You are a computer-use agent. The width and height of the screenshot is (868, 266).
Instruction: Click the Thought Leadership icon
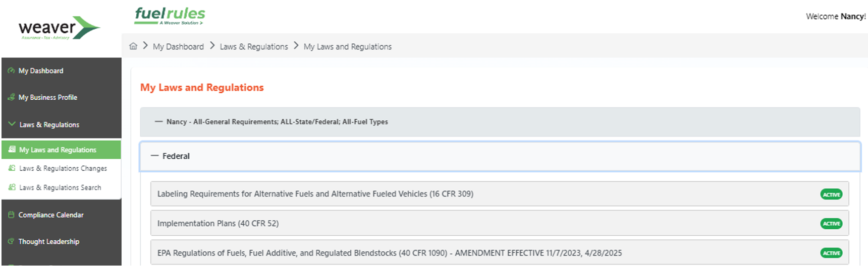(x=11, y=241)
